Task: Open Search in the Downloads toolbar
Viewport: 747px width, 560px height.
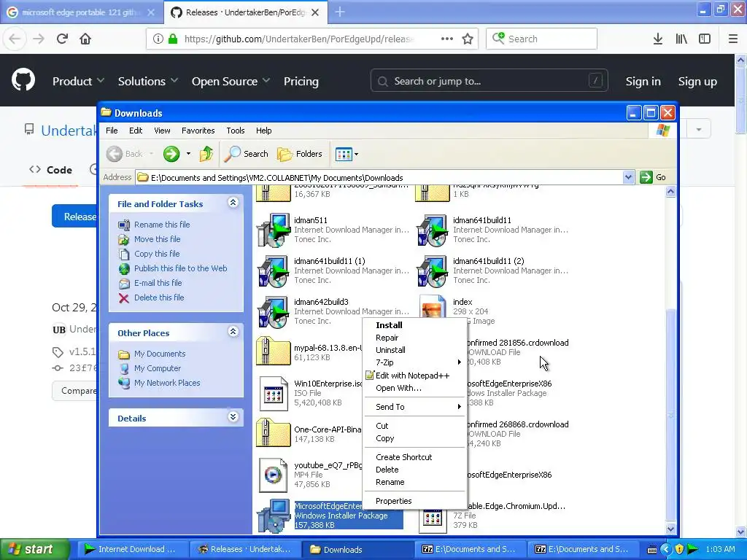Action: tap(246, 154)
